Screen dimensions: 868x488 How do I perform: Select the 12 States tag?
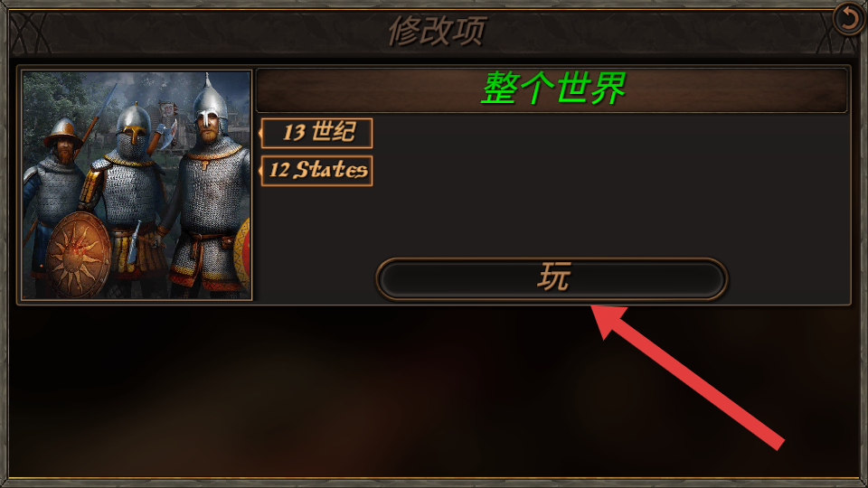[x=316, y=171]
